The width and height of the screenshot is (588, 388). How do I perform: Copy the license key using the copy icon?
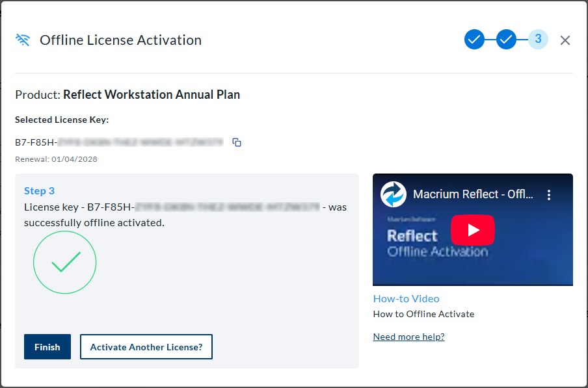(236, 142)
